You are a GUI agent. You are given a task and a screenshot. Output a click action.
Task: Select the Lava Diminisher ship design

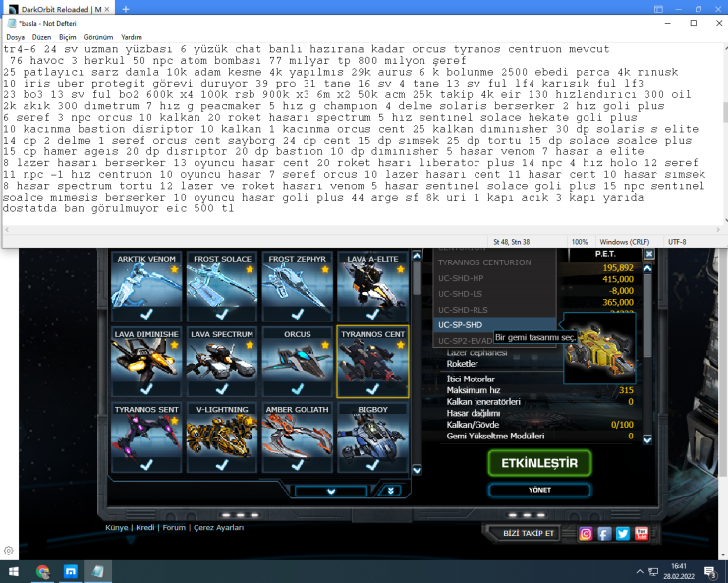pyautogui.click(x=146, y=362)
